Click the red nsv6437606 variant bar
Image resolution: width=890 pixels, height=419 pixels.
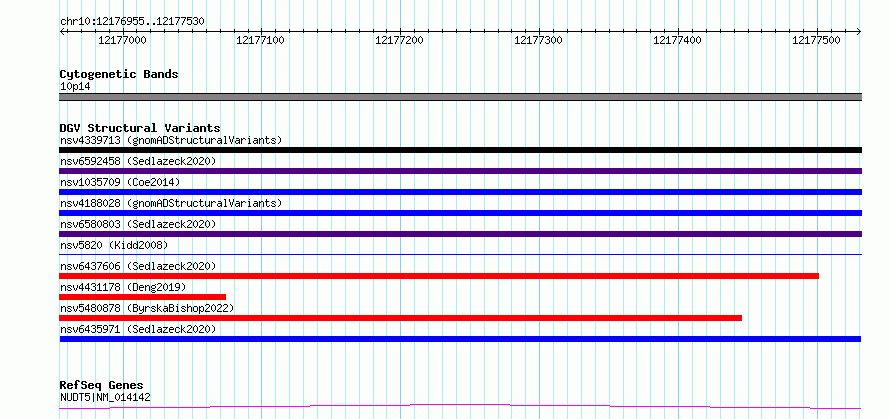(439, 276)
